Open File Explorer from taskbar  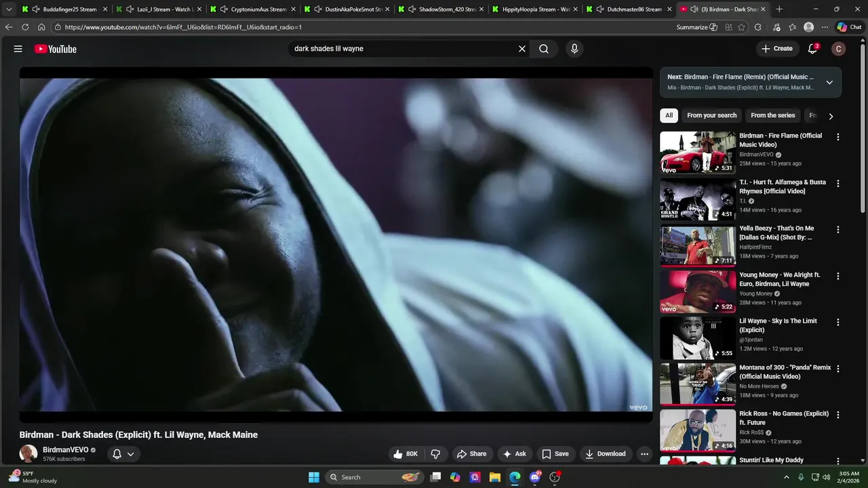[x=494, y=477]
